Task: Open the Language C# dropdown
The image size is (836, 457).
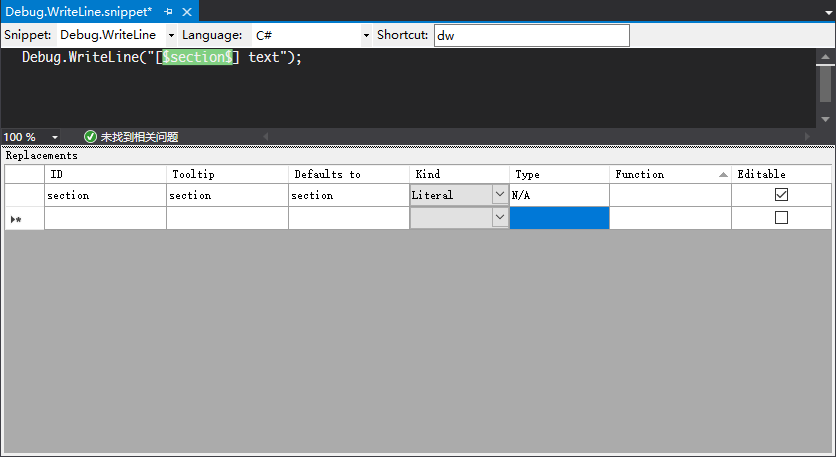Action: click(365, 35)
